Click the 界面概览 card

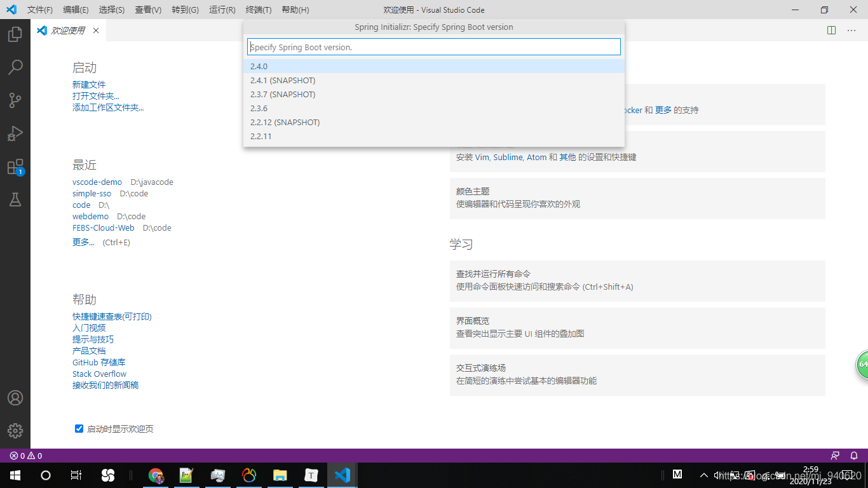tap(637, 328)
